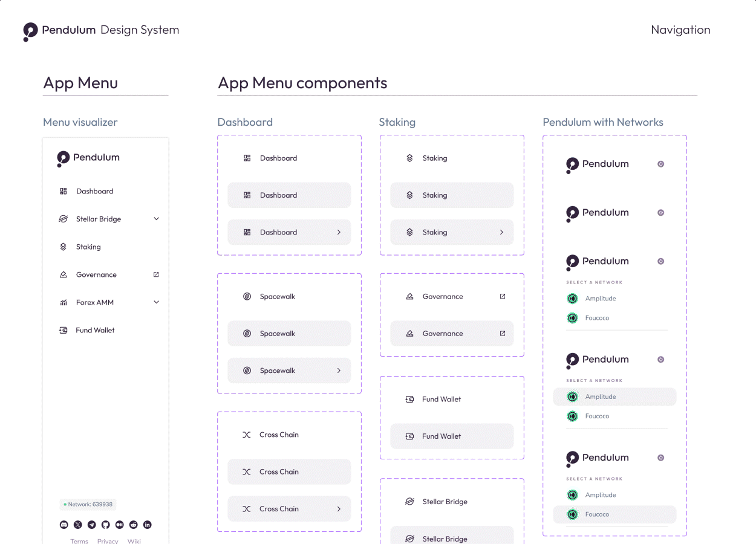
Task: Click the highlighted Cross Chain item without a chevron
Action: [x=289, y=472]
